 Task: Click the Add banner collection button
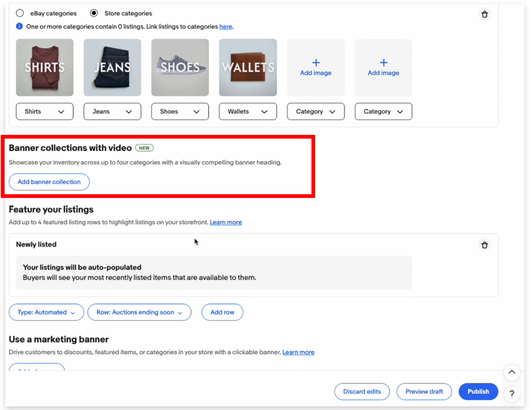pos(49,182)
